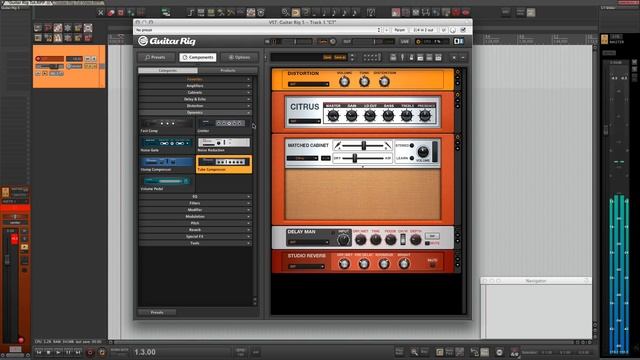Click the Matched Cabinet microphone position slider
The width and height of the screenshot is (640, 360).
[363, 145]
